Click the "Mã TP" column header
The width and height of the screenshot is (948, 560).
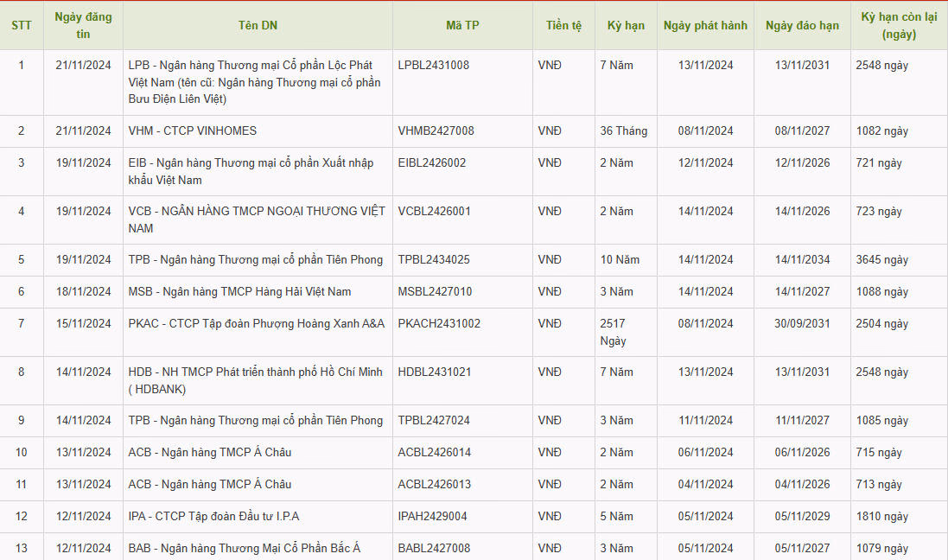coord(462,25)
